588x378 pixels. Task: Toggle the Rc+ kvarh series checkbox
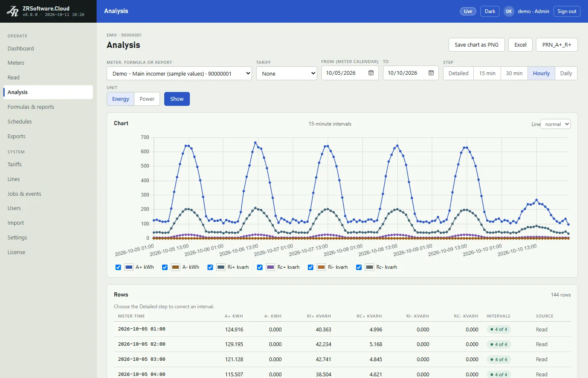[260, 267]
